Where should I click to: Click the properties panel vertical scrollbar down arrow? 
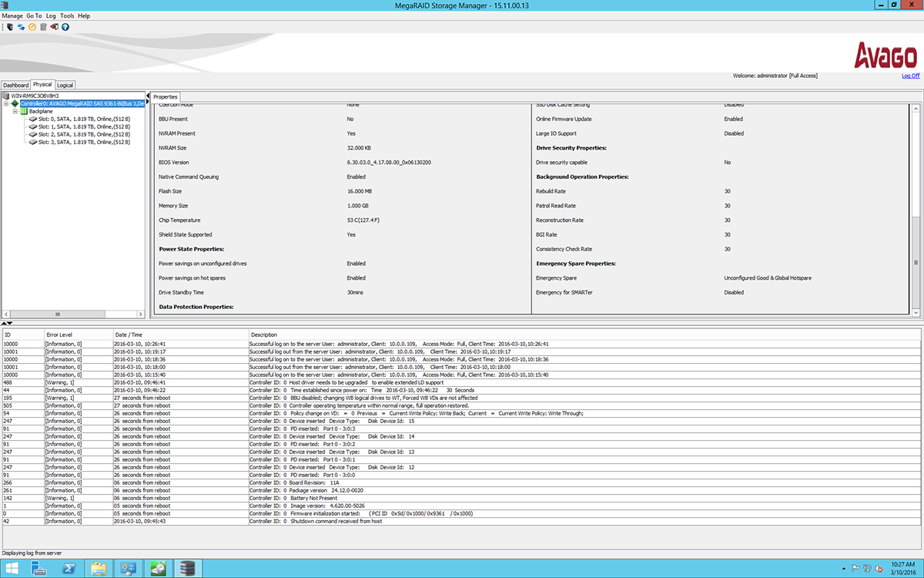point(916,311)
